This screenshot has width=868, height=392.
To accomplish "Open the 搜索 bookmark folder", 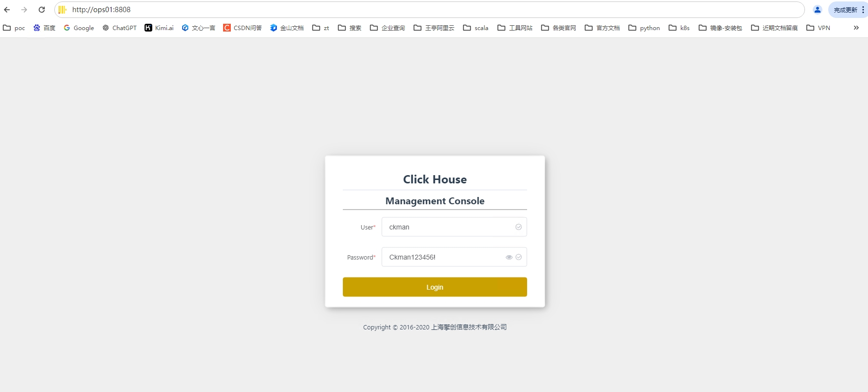I will tap(350, 28).
